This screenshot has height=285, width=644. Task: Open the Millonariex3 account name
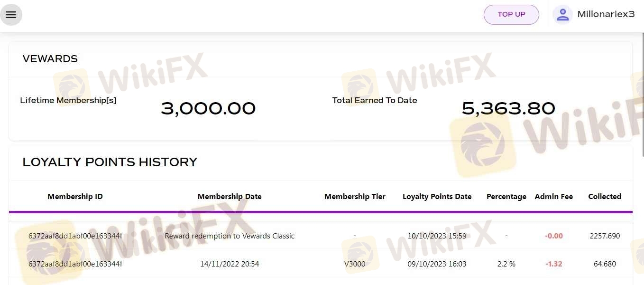point(606,14)
